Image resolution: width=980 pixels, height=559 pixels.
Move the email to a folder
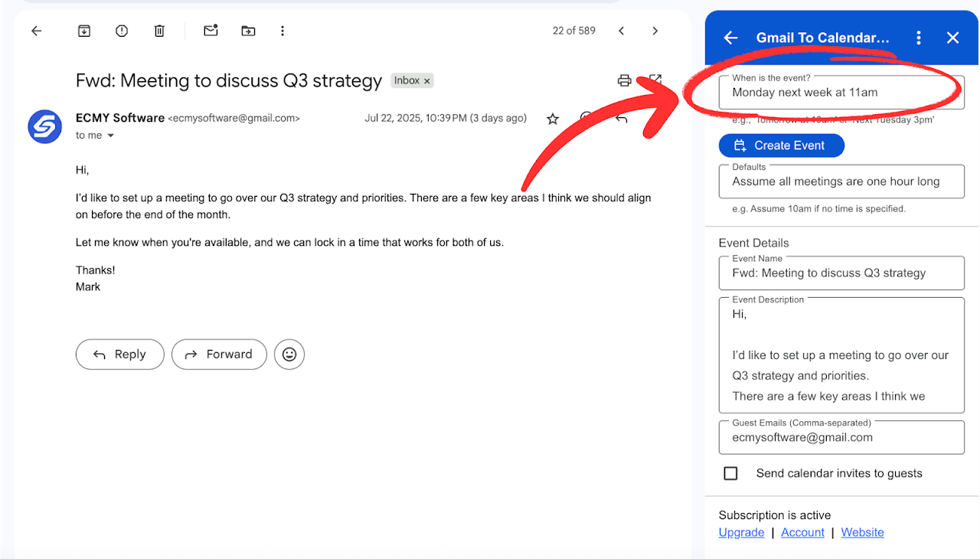(247, 31)
